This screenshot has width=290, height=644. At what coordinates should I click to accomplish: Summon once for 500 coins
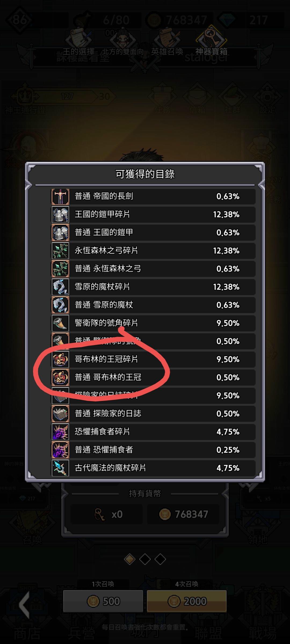point(103,601)
